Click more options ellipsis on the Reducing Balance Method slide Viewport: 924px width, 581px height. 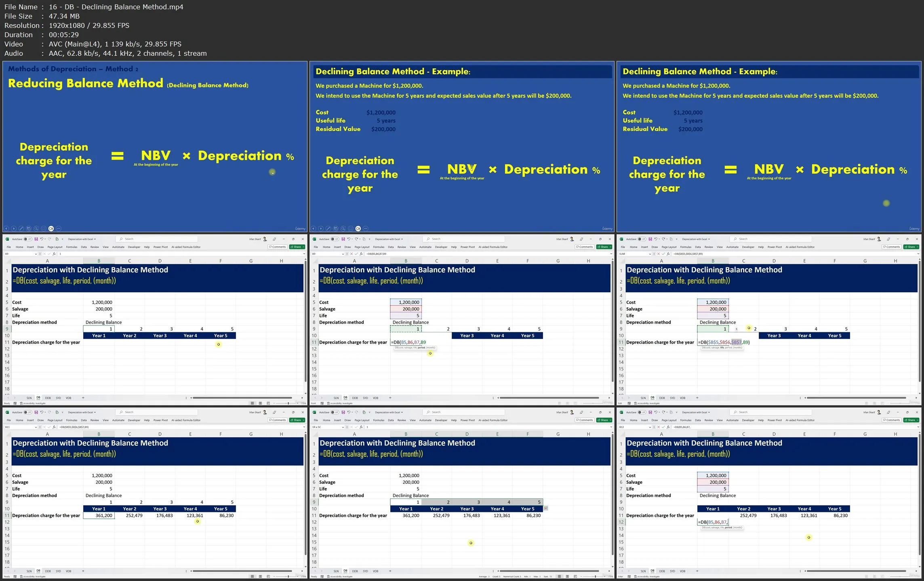coord(59,229)
